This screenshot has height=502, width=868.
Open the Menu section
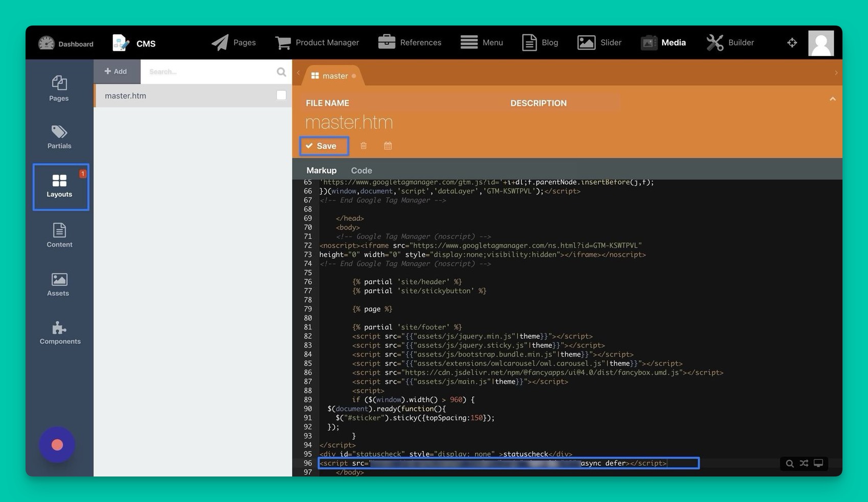pos(481,42)
